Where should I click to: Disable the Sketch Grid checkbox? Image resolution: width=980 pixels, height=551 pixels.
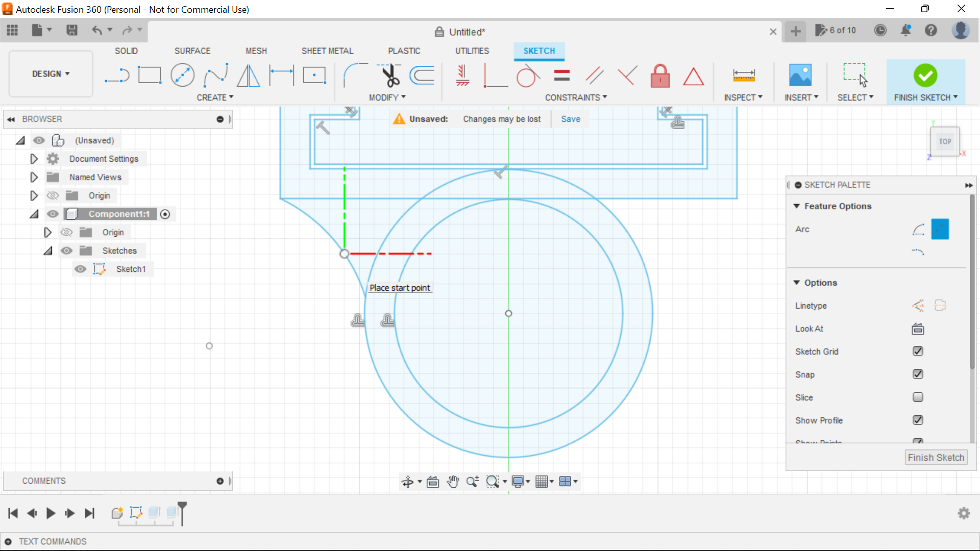point(918,351)
